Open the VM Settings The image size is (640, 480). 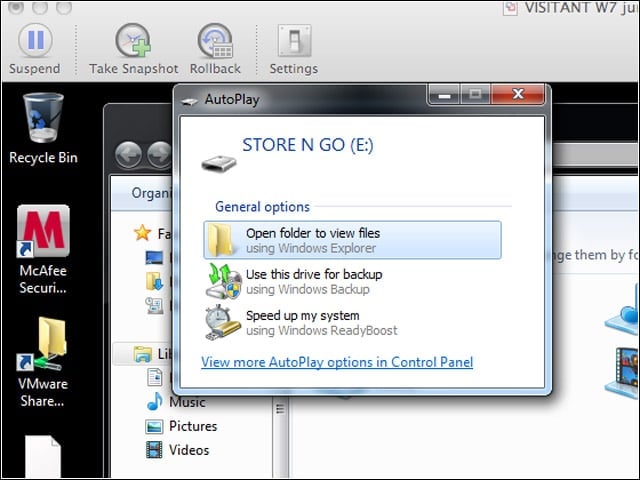click(294, 49)
